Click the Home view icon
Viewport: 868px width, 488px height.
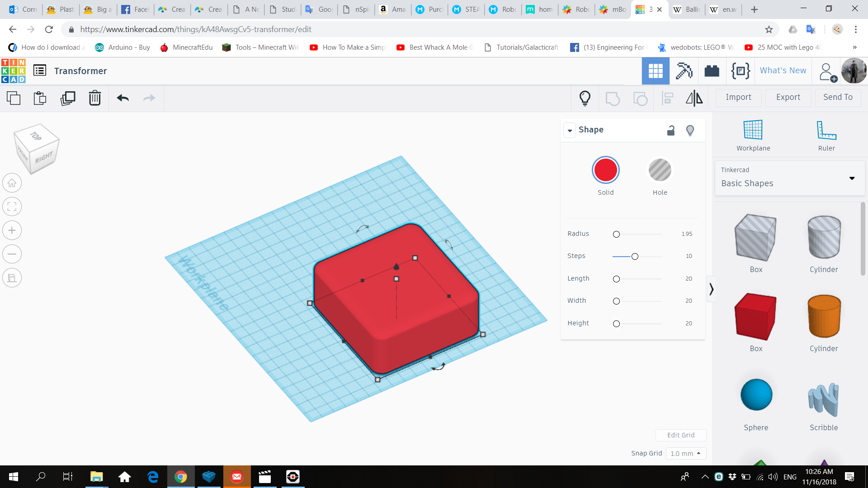[12, 183]
